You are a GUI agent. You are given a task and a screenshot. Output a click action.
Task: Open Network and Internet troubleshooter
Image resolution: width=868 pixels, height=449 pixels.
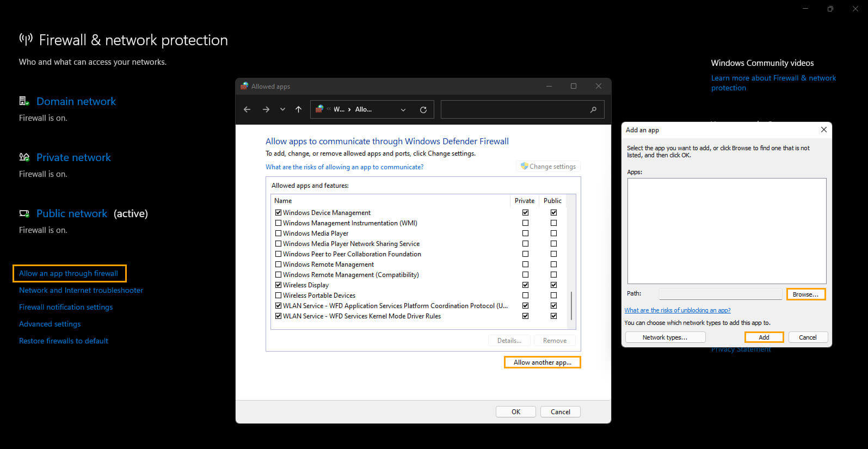pyautogui.click(x=81, y=290)
